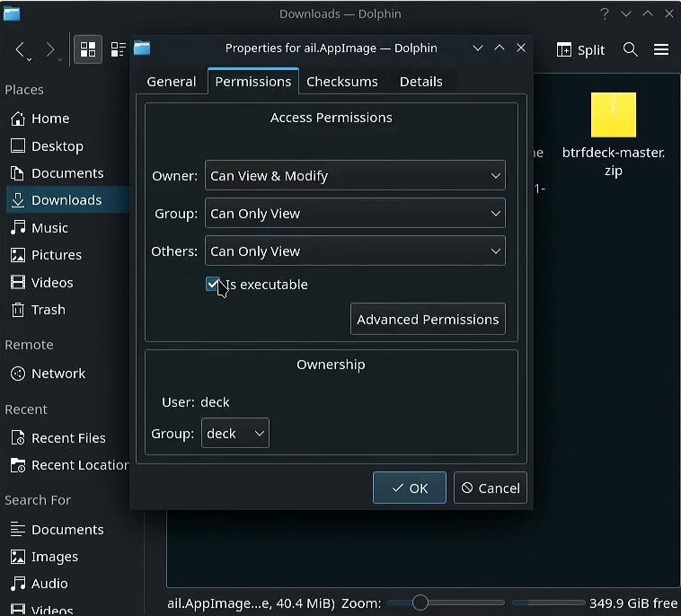681x616 pixels.
Task: Switch to the Checksums tab
Action: [341, 82]
